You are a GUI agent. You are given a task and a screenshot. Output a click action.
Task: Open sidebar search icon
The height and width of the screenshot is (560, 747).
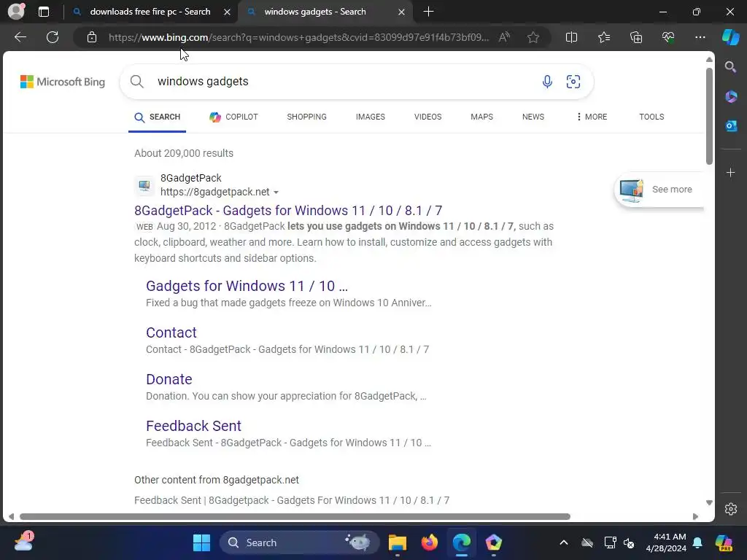point(730,67)
